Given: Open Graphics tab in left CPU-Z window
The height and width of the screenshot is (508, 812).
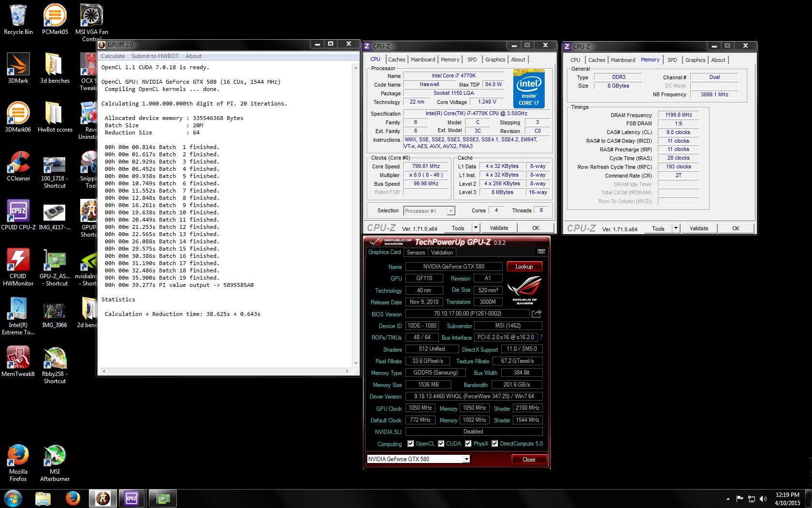Looking at the screenshot, I should (495, 60).
